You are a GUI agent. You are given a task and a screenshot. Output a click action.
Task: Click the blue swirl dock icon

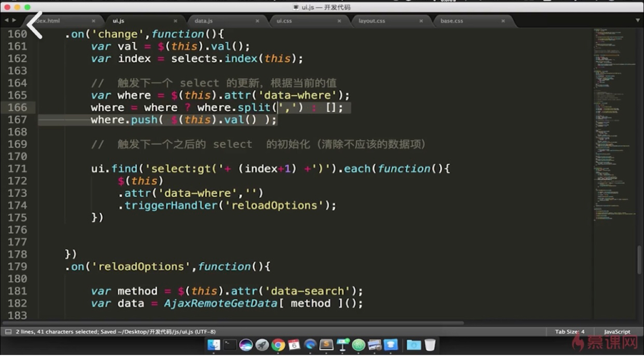(310, 345)
